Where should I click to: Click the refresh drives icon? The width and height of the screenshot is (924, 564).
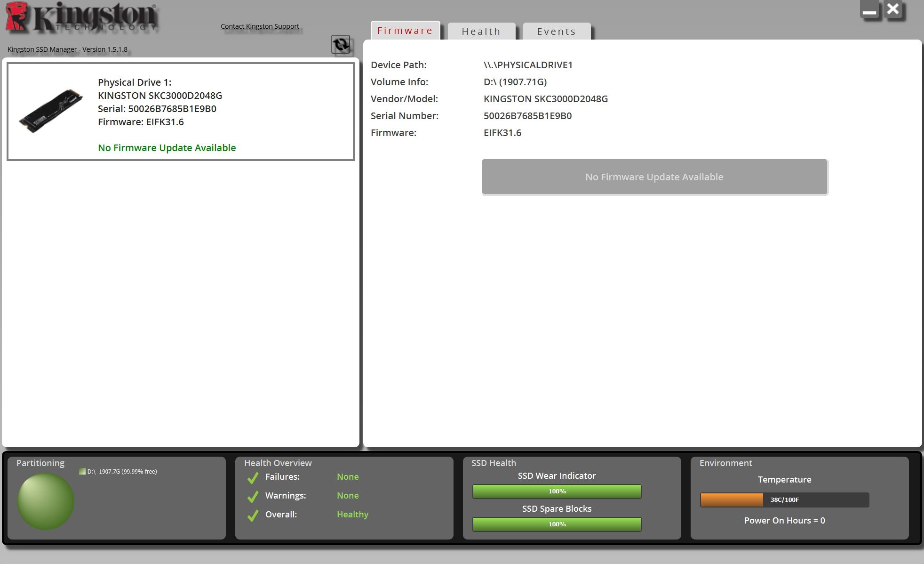click(341, 45)
